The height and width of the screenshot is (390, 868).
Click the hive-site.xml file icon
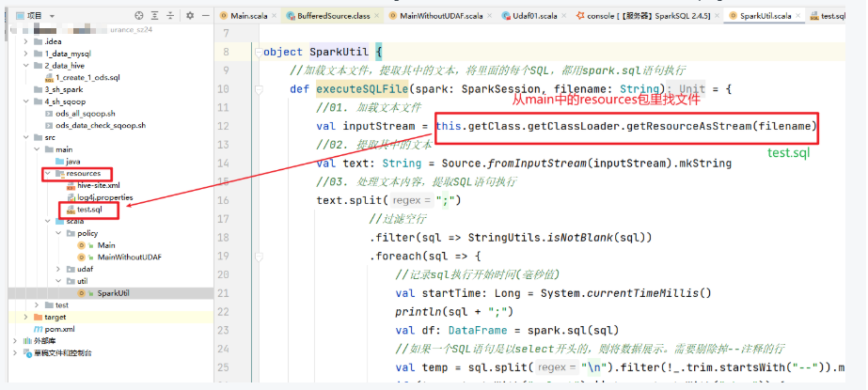(x=71, y=186)
